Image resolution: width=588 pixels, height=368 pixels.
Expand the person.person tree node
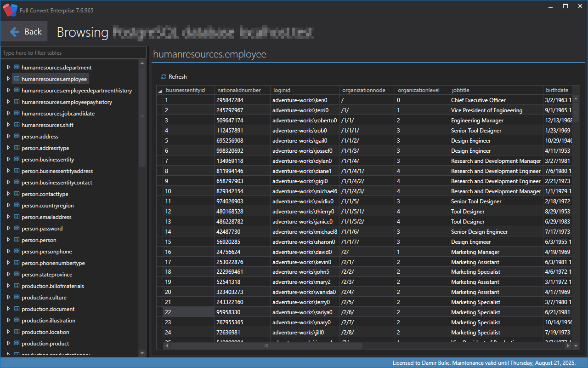(x=8, y=240)
